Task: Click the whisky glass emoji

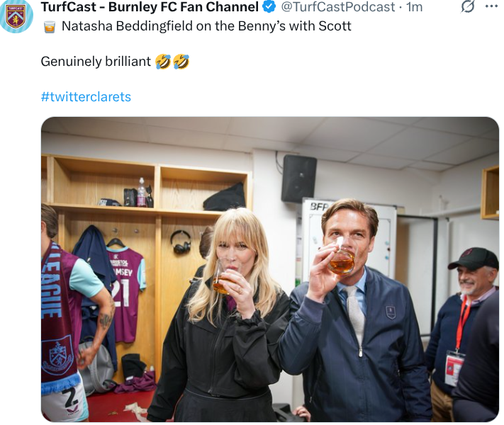Action: (48, 26)
